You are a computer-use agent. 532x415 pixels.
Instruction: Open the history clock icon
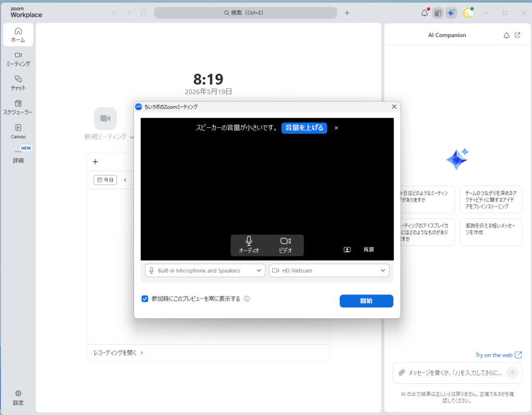144,13
